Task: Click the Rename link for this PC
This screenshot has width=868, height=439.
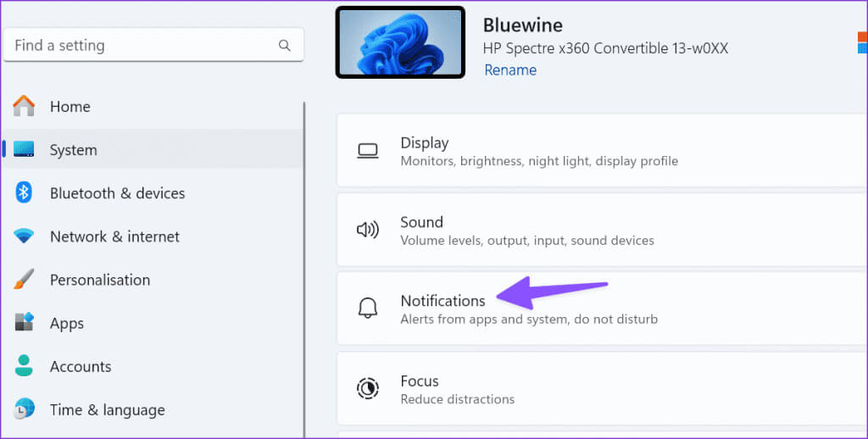Action: tap(510, 69)
